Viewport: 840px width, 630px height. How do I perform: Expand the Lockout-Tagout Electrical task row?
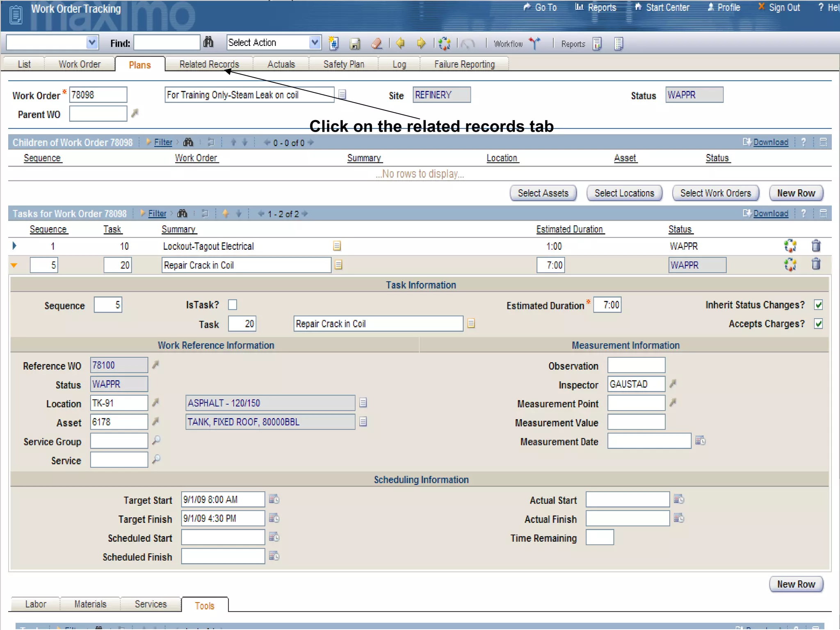pos(14,246)
